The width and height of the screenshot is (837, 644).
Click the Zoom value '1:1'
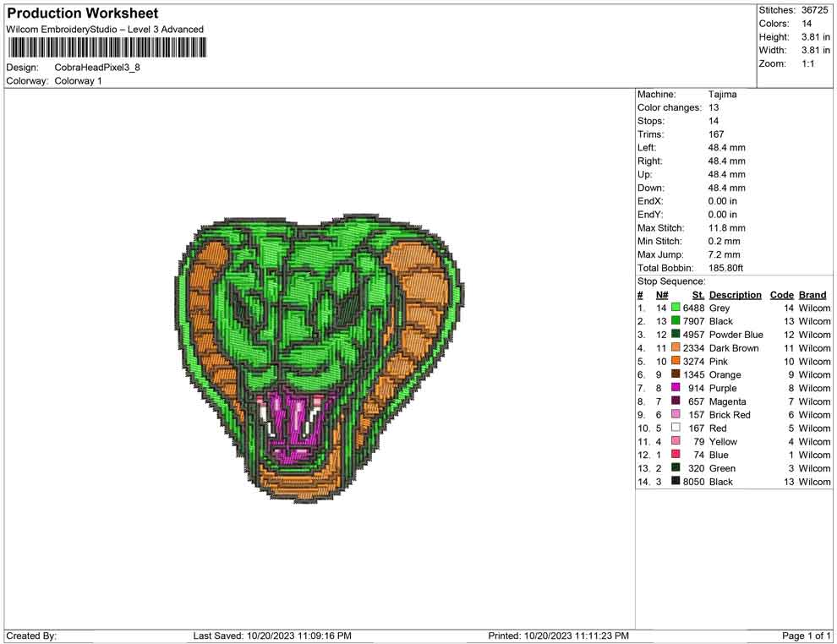tap(807, 63)
